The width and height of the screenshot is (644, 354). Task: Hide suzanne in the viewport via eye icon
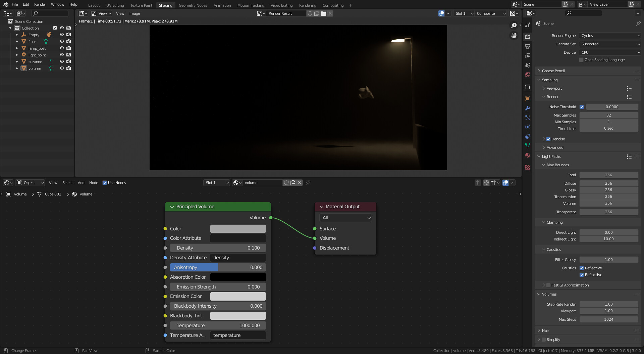click(x=62, y=61)
